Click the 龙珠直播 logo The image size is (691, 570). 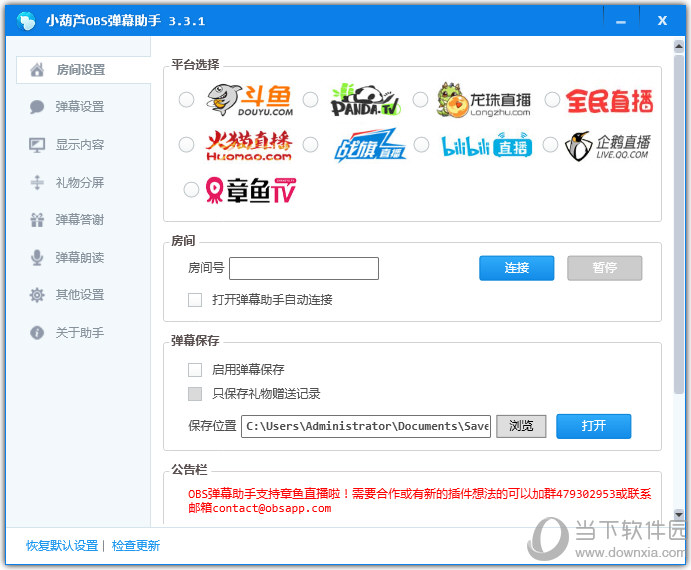coord(483,100)
